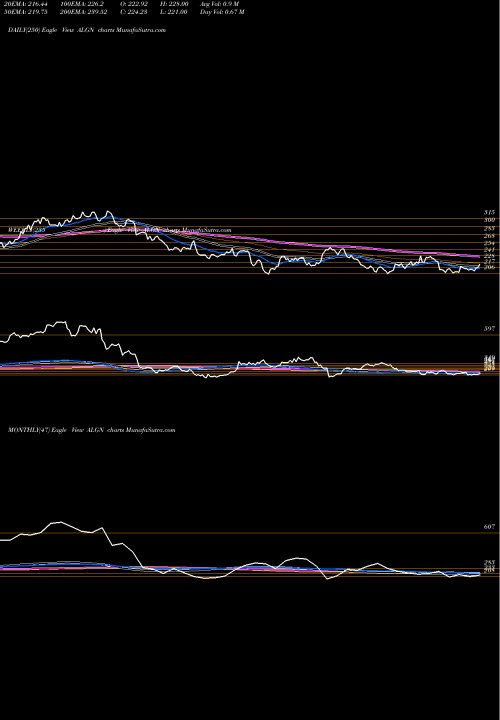Click the low price L: 221.00
Screen dimensions: 500x720
[174, 12]
